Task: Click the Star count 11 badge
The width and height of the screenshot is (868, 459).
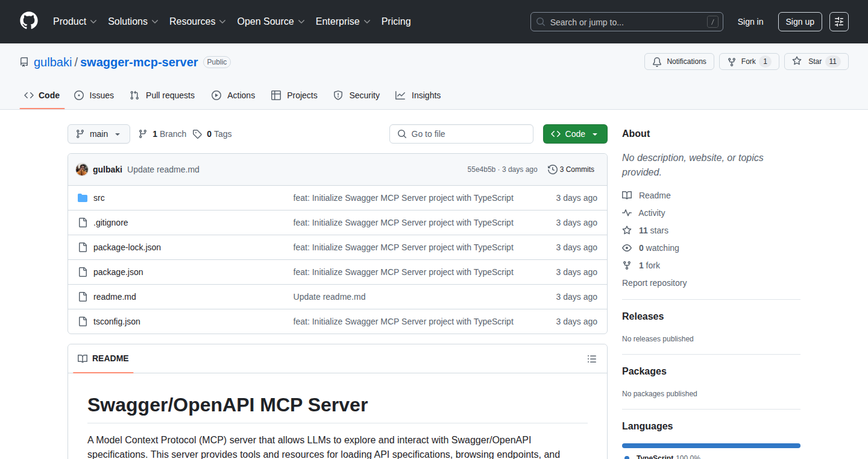Action: point(832,62)
